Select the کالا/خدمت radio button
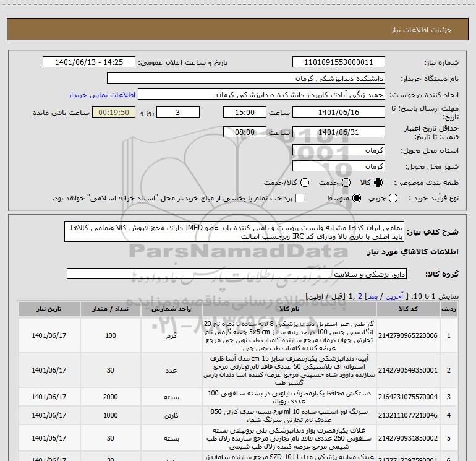 [305, 183]
